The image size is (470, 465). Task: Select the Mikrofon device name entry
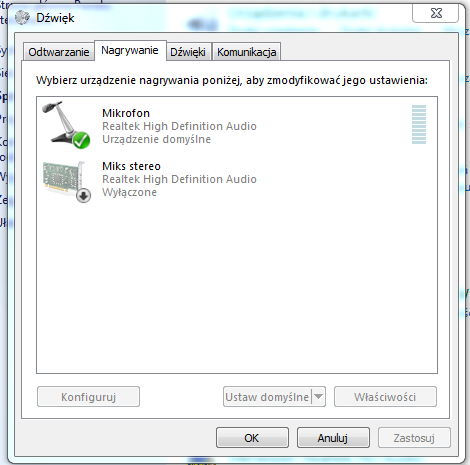pyautogui.click(x=126, y=113)
